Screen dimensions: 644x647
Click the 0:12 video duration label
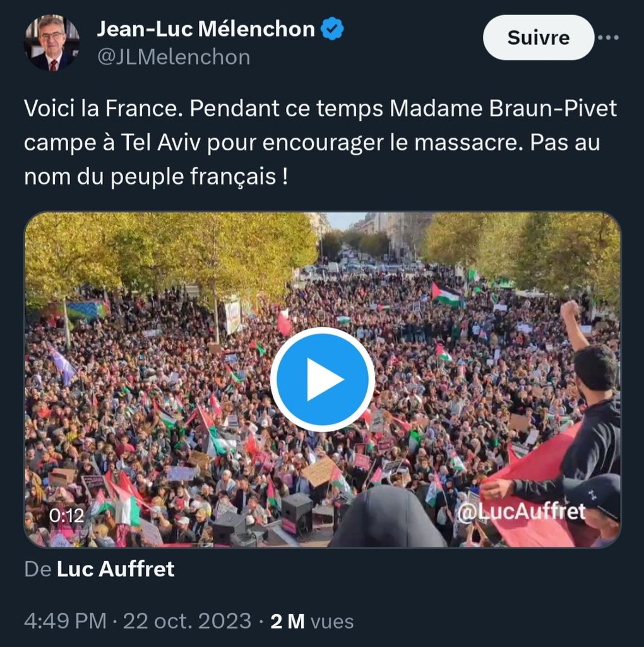coord(67,516)
